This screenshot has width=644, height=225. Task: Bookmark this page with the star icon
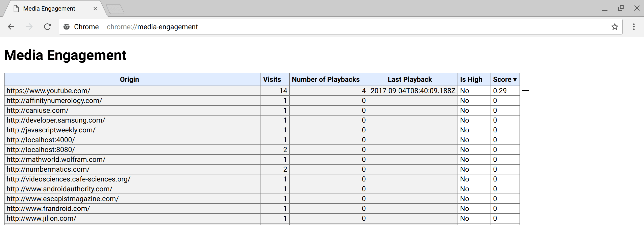pos(615,27)
